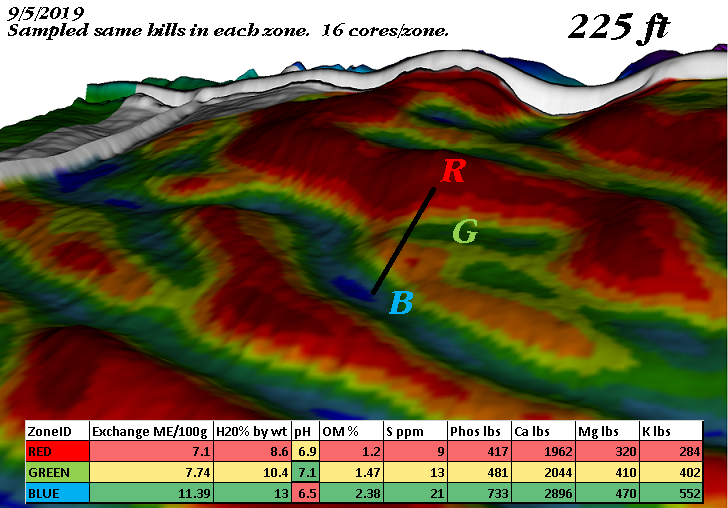Viewport: 728px width, 508px height.
Task: Click the calcium value 2896
Action: point(543,493)
